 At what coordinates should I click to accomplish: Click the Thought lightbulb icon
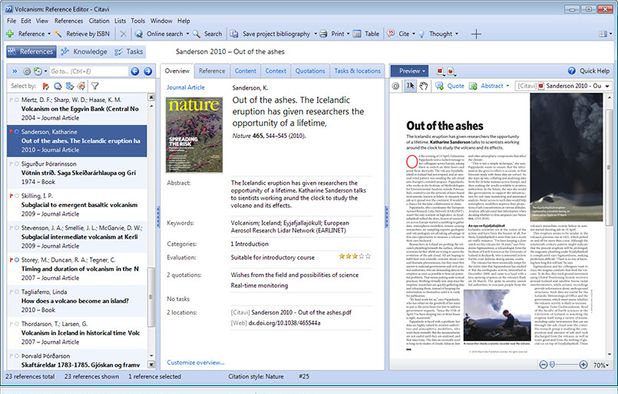[422, 34]
